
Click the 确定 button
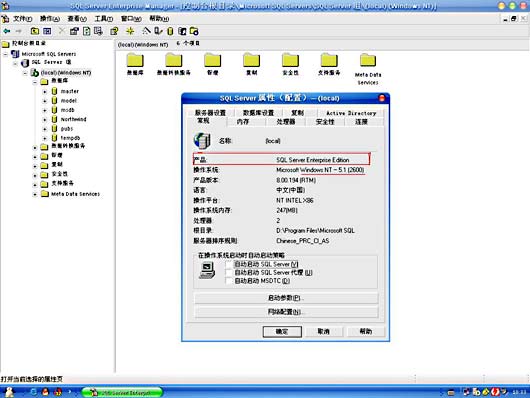point(282,332)
